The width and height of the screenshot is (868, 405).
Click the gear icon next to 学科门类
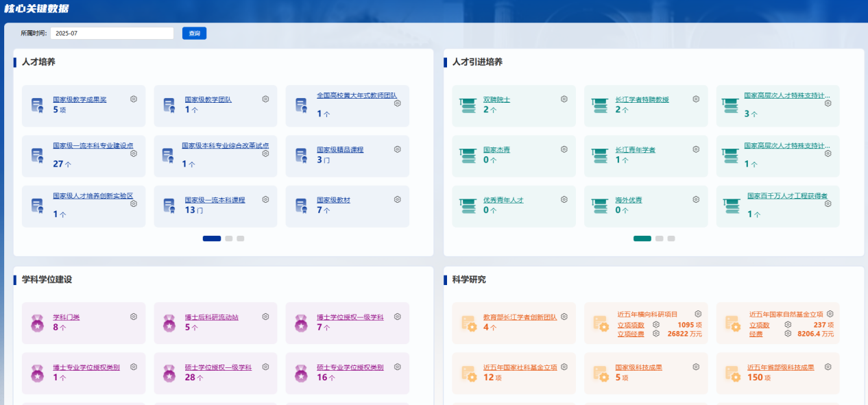[x=134, y=317]
